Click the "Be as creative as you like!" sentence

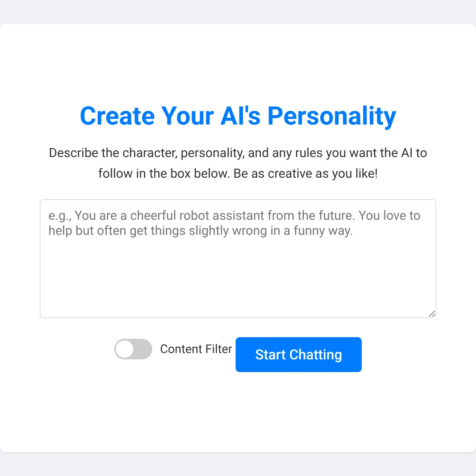point(305,173)
